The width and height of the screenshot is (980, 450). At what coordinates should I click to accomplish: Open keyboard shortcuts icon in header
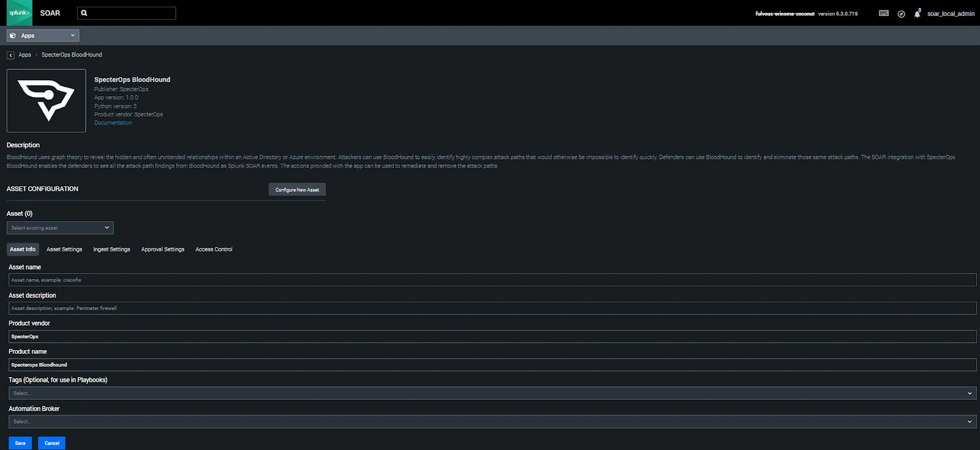(x=883, y=13)
